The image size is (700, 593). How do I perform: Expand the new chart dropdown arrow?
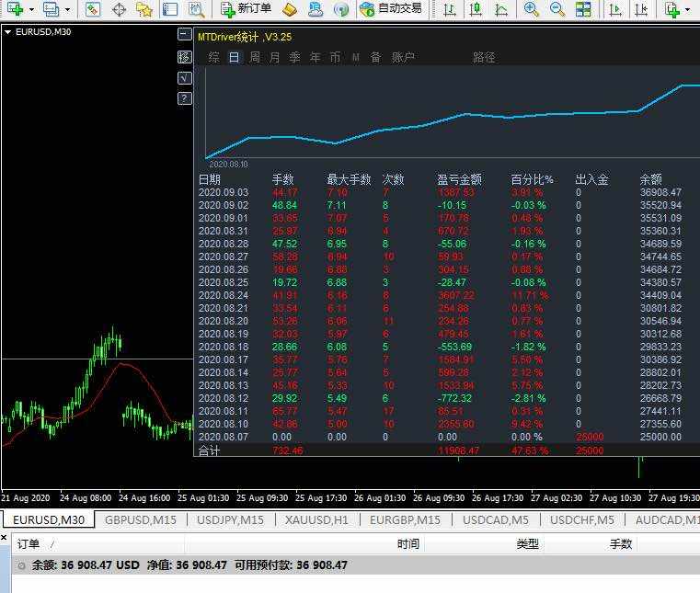(x=31, y=9)
